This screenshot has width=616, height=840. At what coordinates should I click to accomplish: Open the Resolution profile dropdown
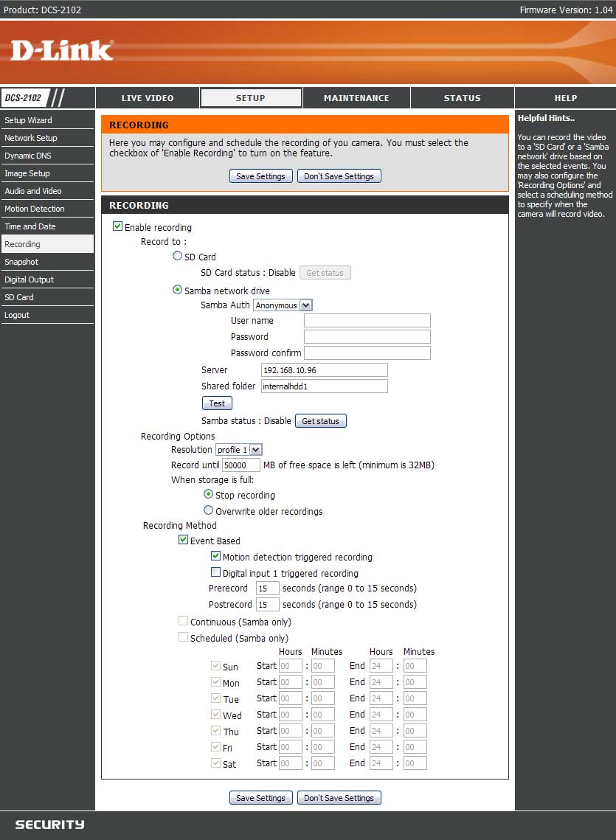tap(239, 450)
